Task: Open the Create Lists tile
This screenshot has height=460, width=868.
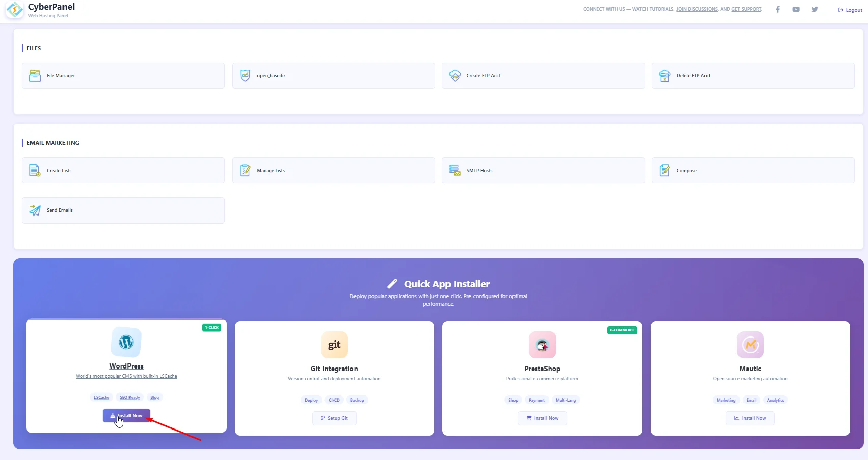Action: (123, 170)
